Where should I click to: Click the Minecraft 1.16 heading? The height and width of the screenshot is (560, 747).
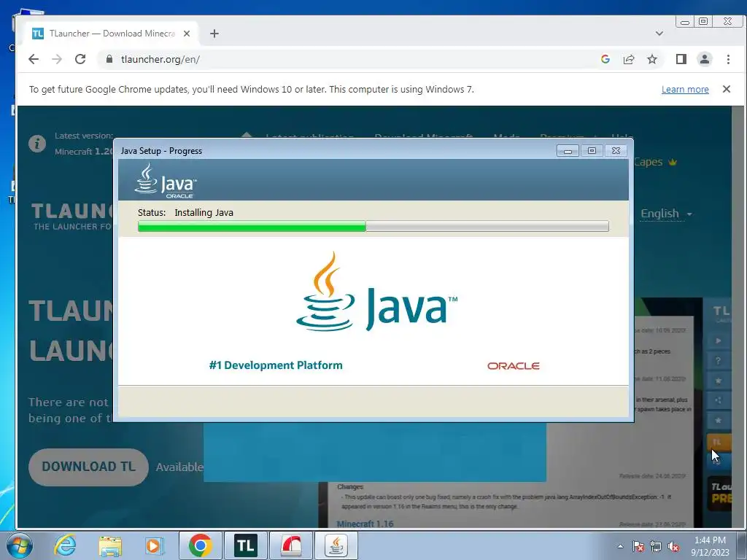365,524
